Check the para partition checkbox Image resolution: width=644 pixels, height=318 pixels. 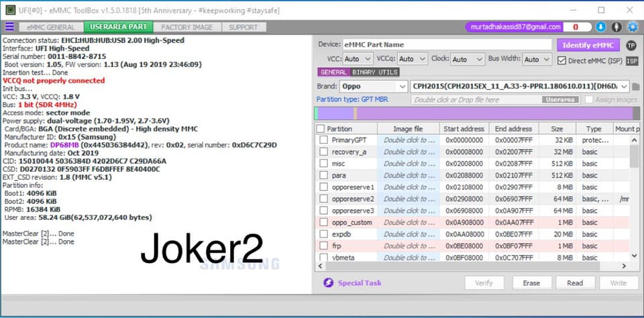point(323,175)
